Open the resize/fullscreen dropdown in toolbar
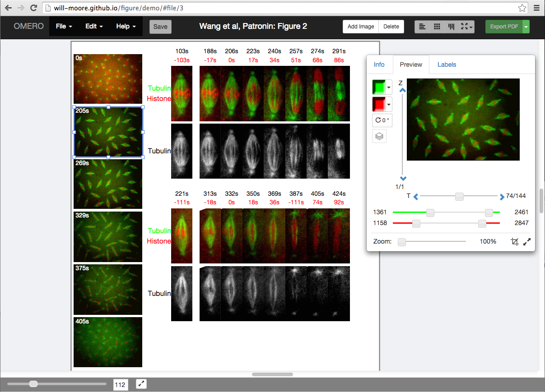This screenshot has height=392, width=545. tap(466, 27)
